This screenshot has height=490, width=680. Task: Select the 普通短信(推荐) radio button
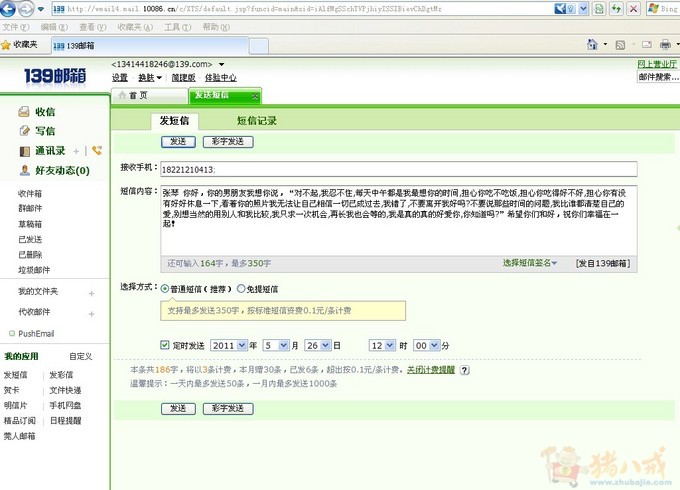point(165,289)
